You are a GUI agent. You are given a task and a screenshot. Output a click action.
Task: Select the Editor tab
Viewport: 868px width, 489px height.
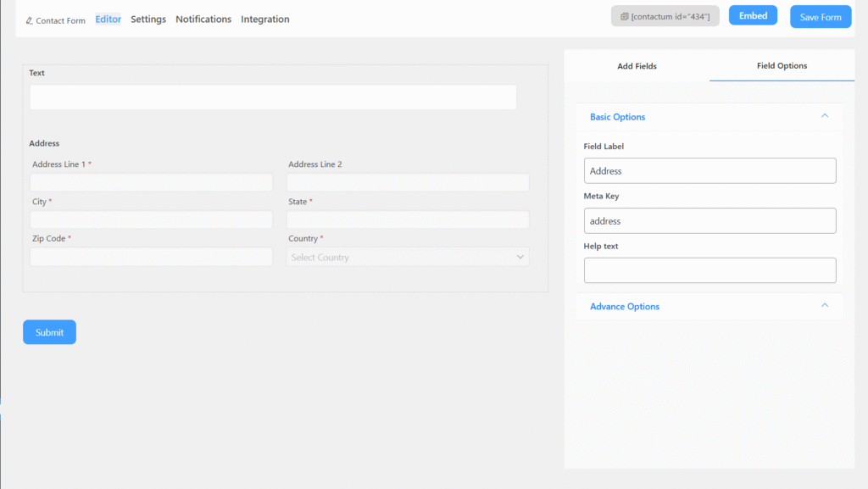coord(108,19)
